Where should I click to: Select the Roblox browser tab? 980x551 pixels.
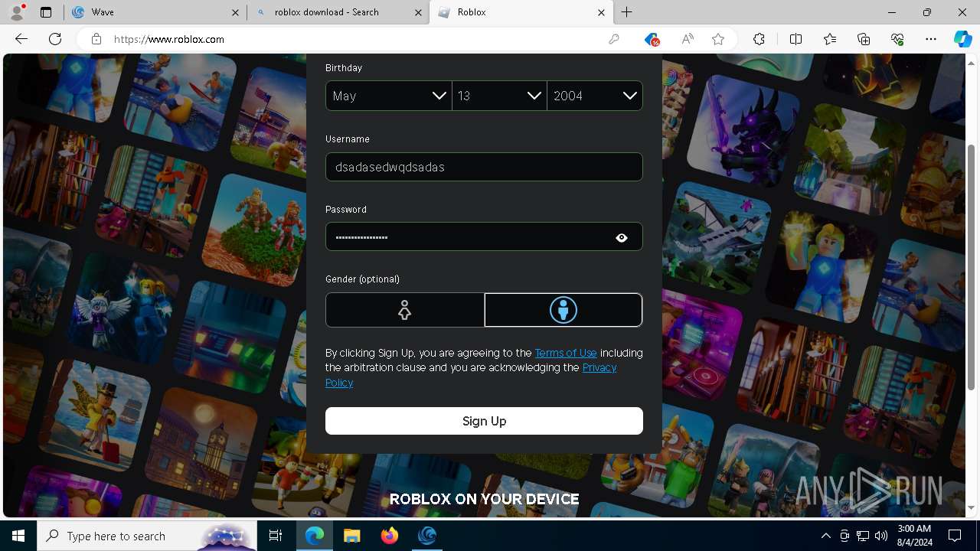(521, 12)
